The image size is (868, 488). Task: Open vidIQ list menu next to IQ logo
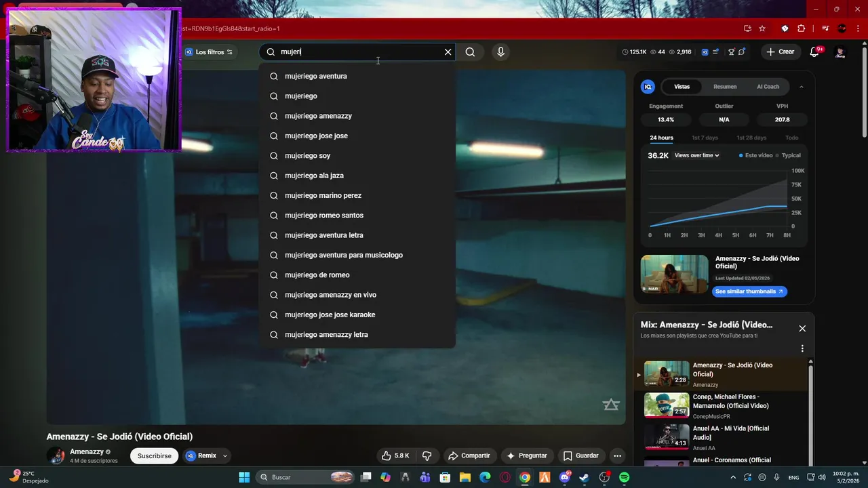715,52
